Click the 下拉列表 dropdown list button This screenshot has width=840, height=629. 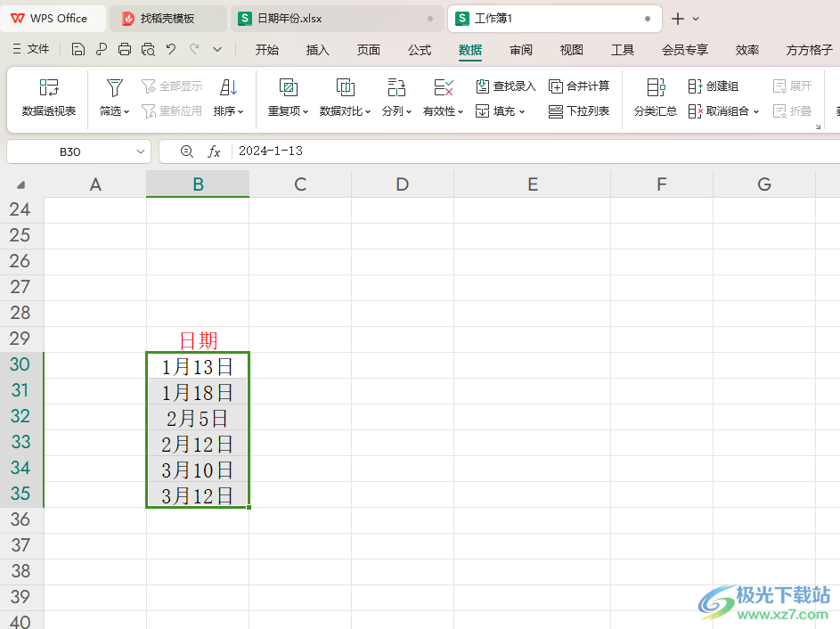579,111
